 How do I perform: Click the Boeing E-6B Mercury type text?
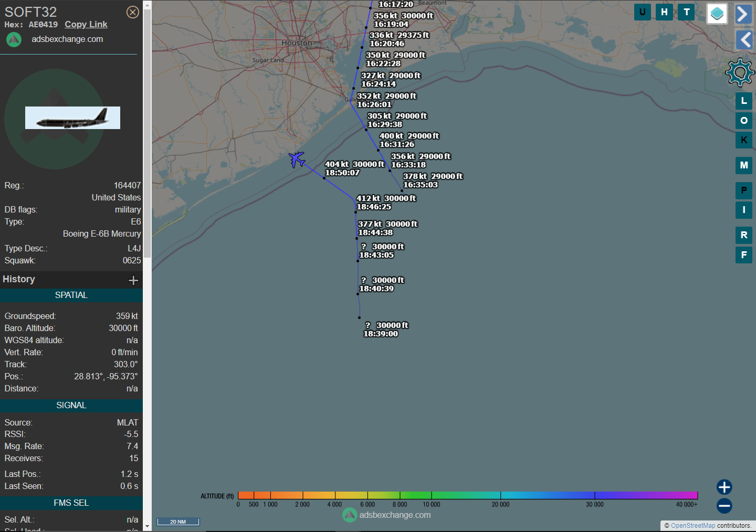(102, 234)
